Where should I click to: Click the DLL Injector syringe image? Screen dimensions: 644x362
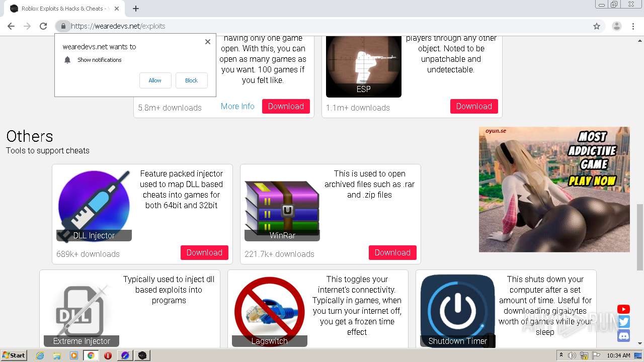[94, 205]
